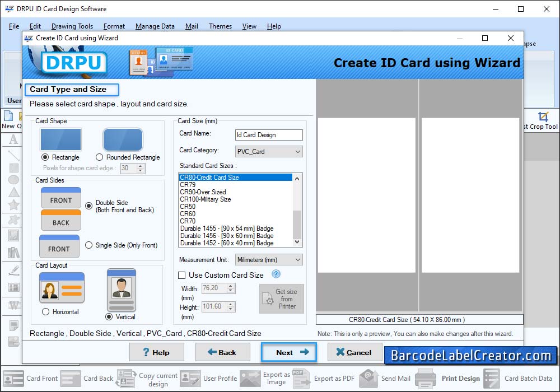
Task: Click Print Design
Action: pyautogui.click(x=447, y=378)
